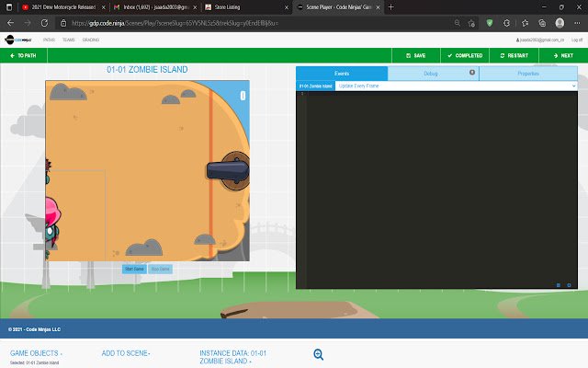Click the zoom out magnifier icon at bottom
The image size is (588, 368).
(319, 354)
